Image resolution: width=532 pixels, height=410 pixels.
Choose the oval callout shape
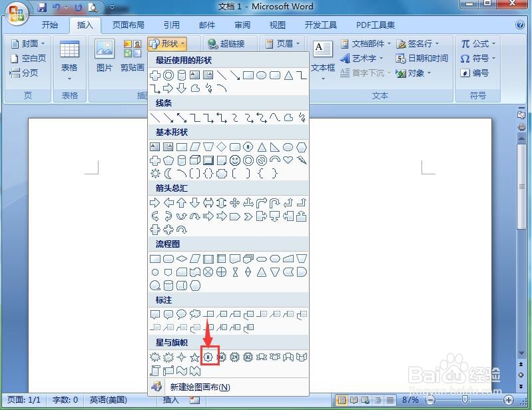[x=182, y=314]
